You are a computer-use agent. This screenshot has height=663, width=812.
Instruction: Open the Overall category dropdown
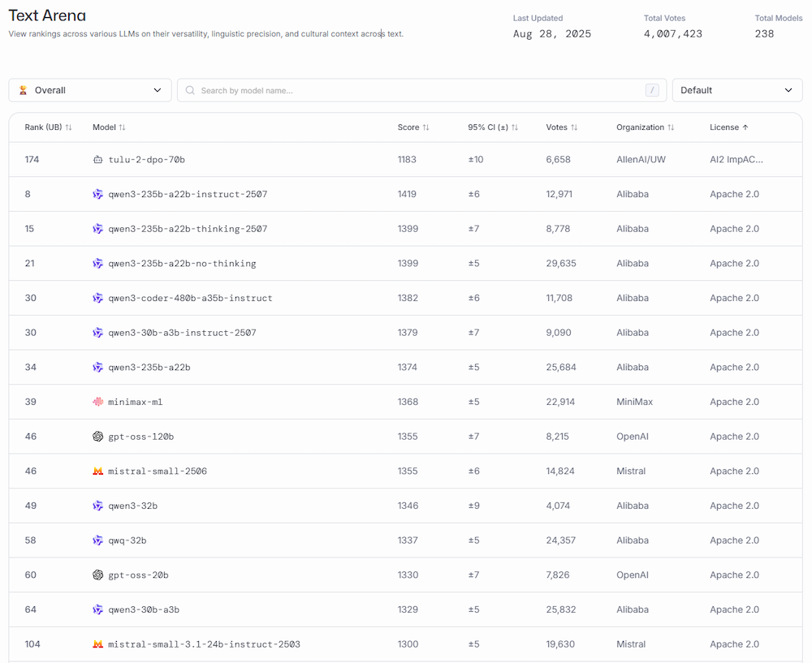[x=90, y=90]
